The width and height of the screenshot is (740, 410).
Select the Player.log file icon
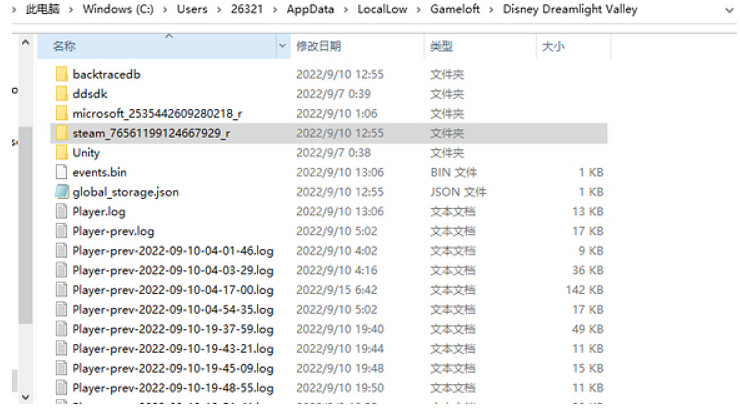pyautogui.click(x=61, y=211)
